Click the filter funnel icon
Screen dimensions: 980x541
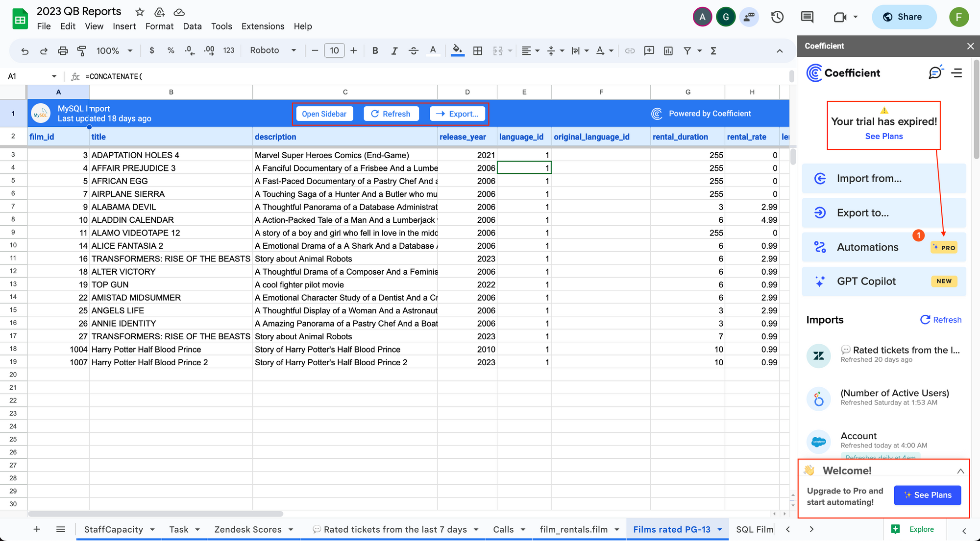click(x=687, y=50)
